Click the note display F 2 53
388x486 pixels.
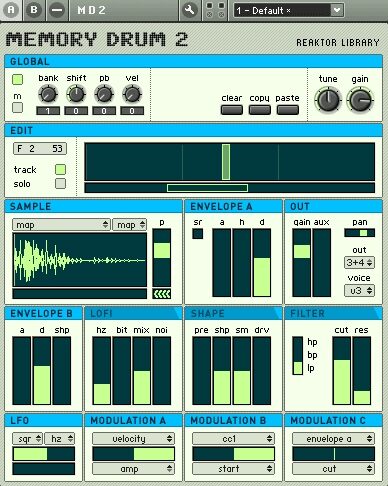(40, 149)
